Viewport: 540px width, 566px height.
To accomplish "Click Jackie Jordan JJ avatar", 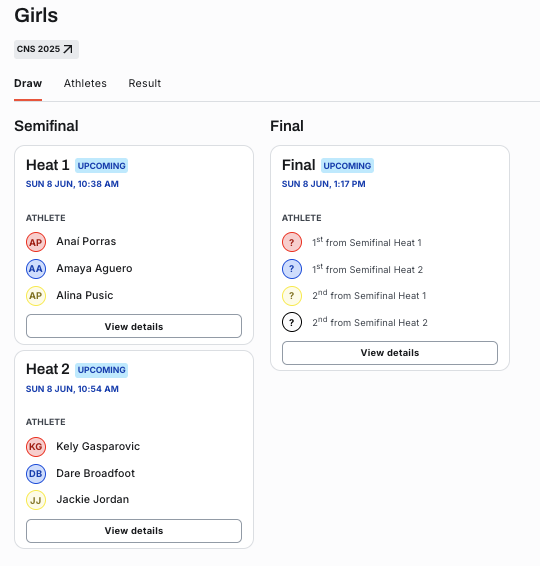I will click(36, 500).
